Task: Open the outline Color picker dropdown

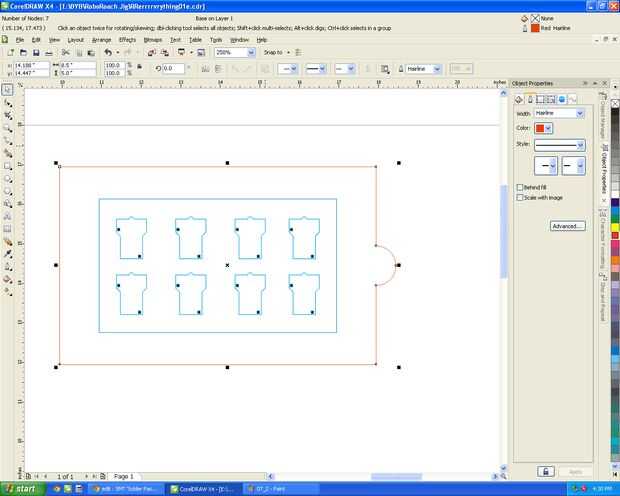Action: point(548,128)
